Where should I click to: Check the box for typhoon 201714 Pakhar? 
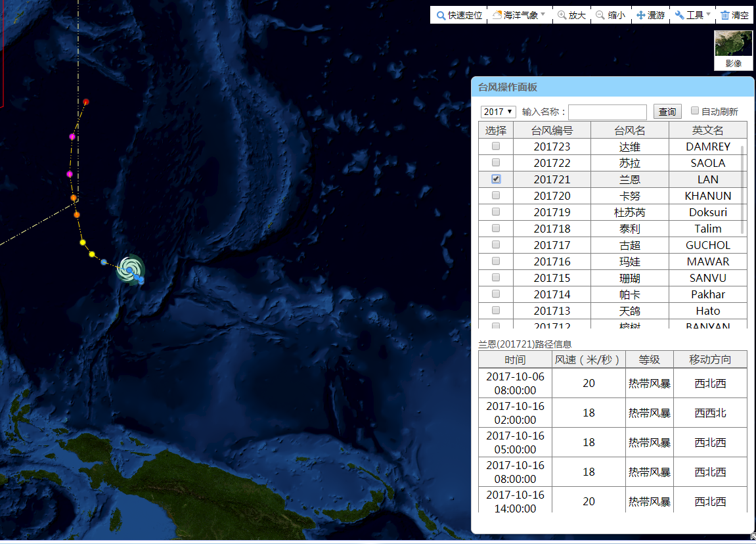click(x=496, y=294)
